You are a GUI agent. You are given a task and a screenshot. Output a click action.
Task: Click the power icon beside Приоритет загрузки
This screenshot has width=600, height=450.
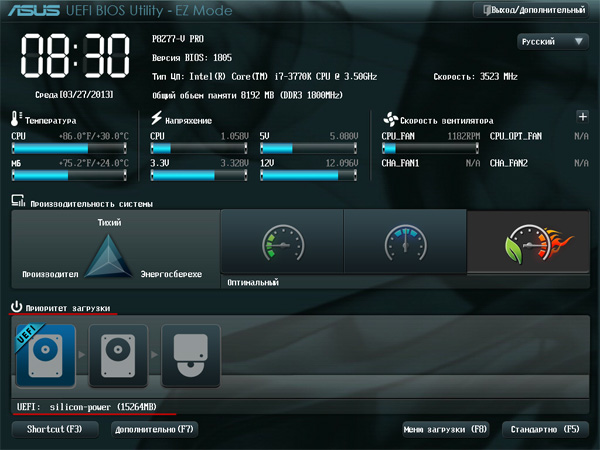(17, 306)
